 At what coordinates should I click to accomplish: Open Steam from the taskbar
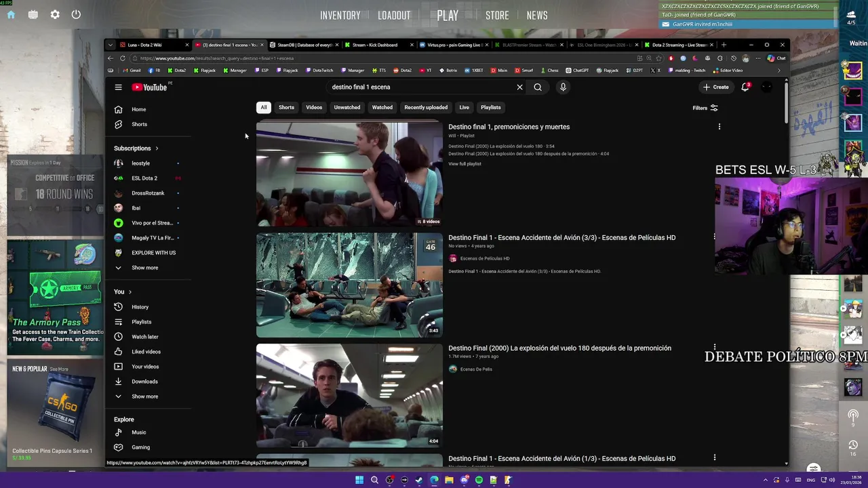point(419,480)
